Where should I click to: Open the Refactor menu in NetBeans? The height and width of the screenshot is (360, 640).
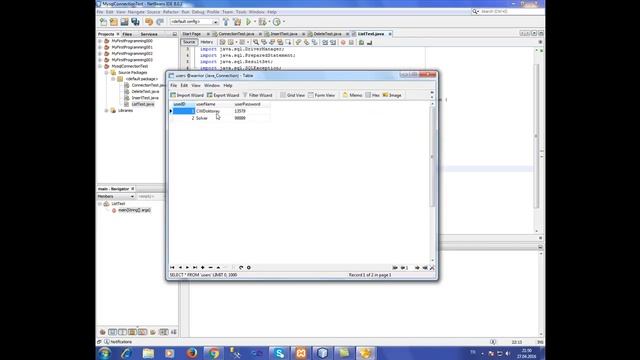tap(171, 12)
